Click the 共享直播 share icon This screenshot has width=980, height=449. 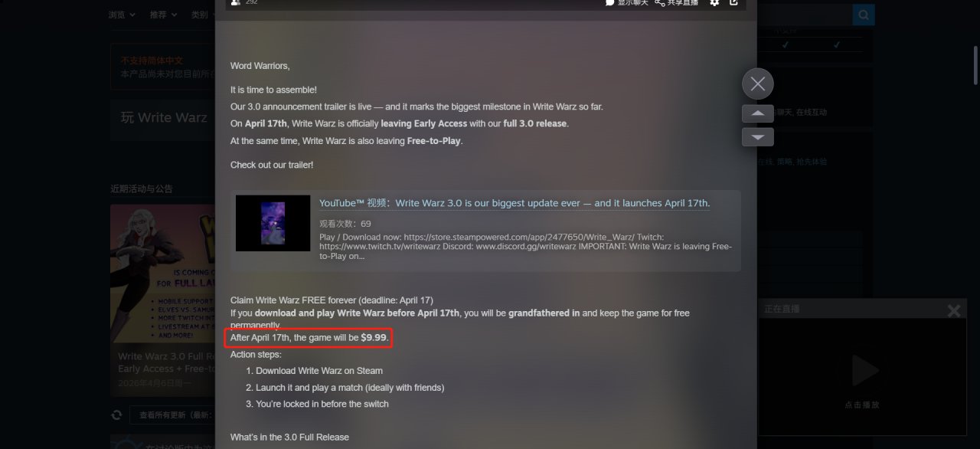pos(659,2)
